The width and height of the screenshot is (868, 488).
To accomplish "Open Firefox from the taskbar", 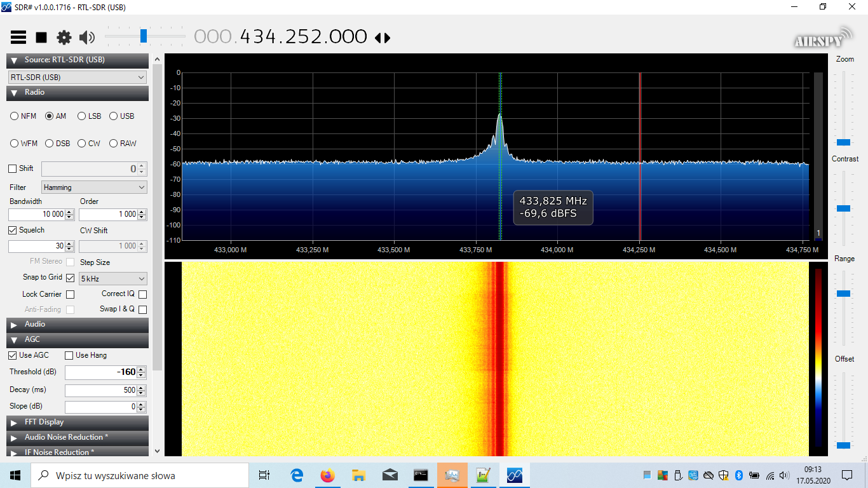I will click(328, 475).
